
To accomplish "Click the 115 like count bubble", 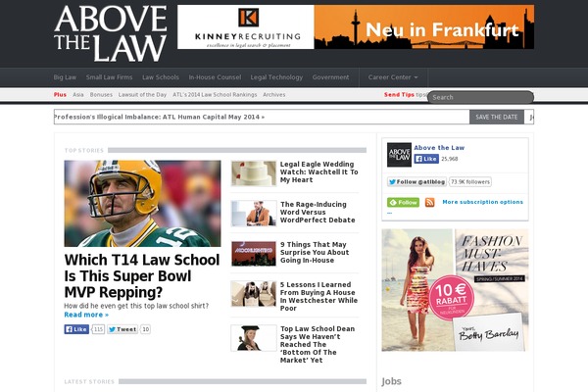I will [98, 329].
